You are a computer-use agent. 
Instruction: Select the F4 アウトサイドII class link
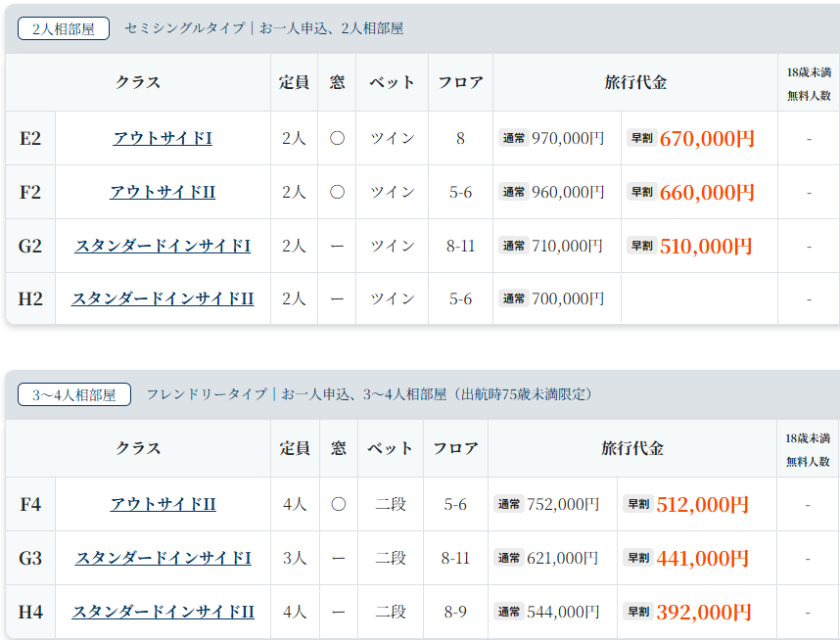click(x=163, y=504)
